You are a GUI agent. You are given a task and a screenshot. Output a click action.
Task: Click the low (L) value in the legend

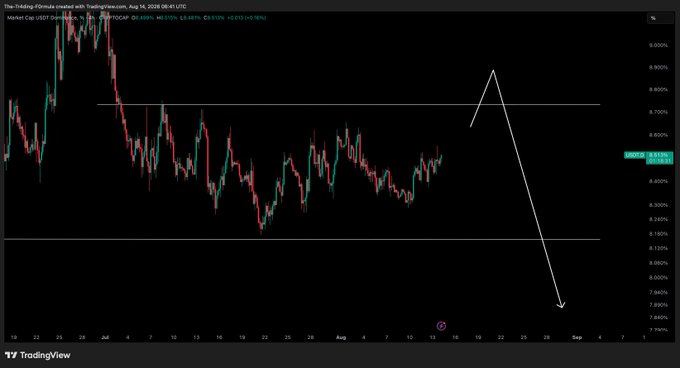pyautogui.click(x=191, y=18)
